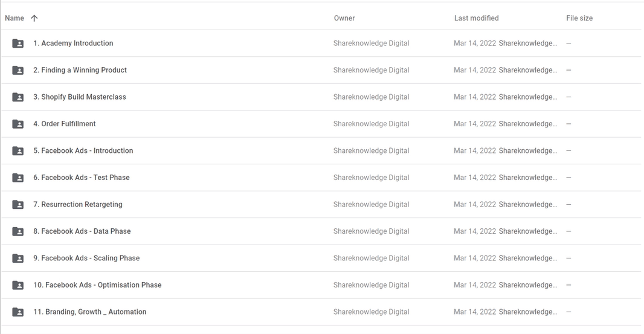This screenshot has height=334, width=644.
Task: Click the folder icon for Facebook Ads - Scaling Phase
Action: pyautogui.click(x=18, y=259)
